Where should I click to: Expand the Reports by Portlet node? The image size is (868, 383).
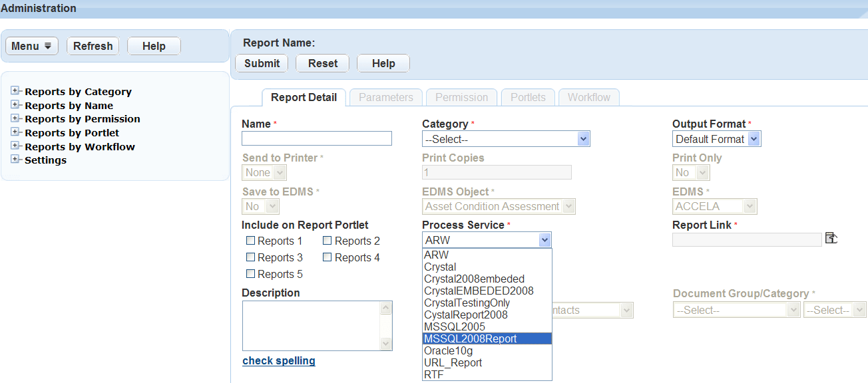(x=16, y=132)
